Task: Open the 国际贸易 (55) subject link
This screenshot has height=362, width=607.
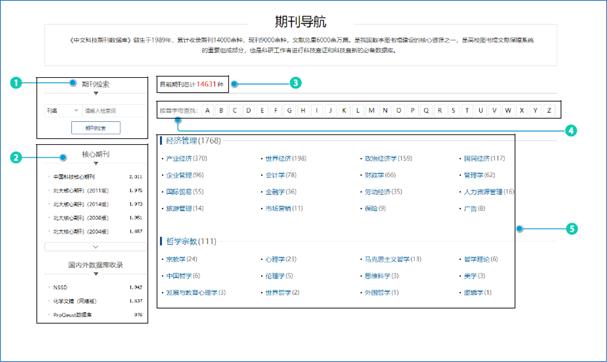Action: [x=185, y=192]
